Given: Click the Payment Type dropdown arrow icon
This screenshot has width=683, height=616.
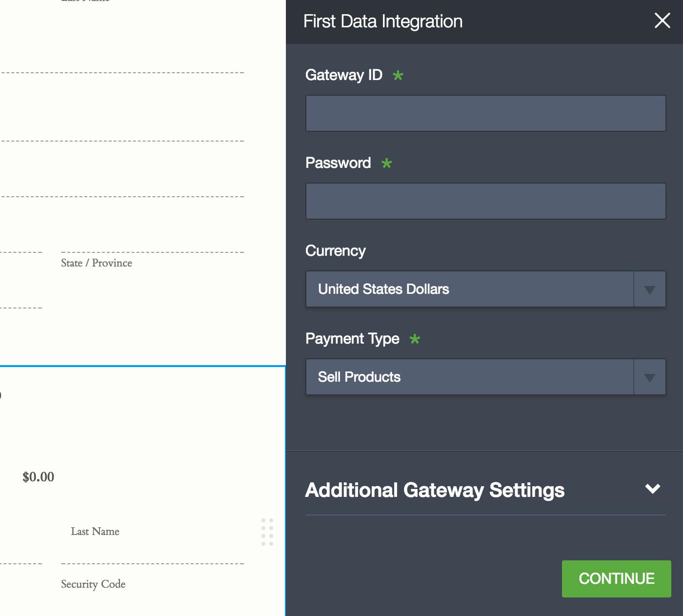Looking at the screenshot, I should coord(649,377).
